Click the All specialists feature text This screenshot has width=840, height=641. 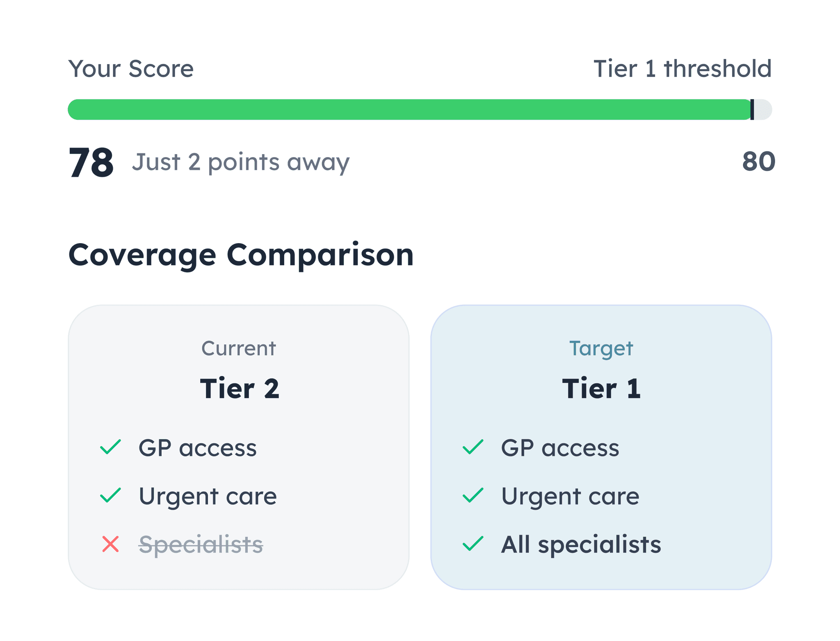tap(581, 545)
